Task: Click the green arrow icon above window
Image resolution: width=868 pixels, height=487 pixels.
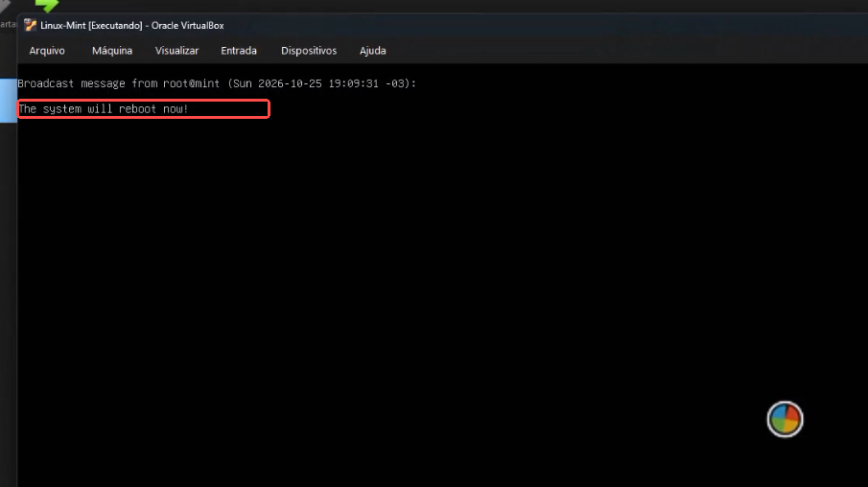Action: click(x=46, y=6)
